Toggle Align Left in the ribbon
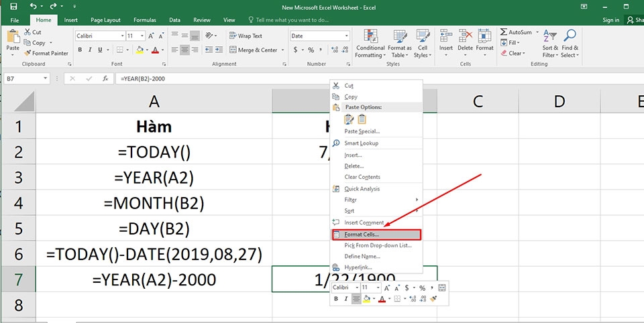Image resolution: width=644 pixels, height=323 pixels. coord(174,50)
